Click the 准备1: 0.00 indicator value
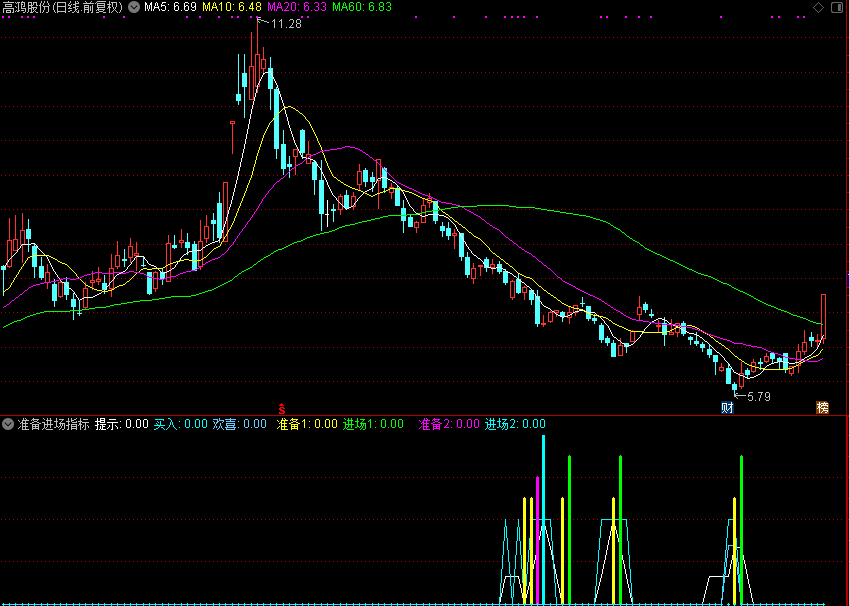 click(307, 424)
